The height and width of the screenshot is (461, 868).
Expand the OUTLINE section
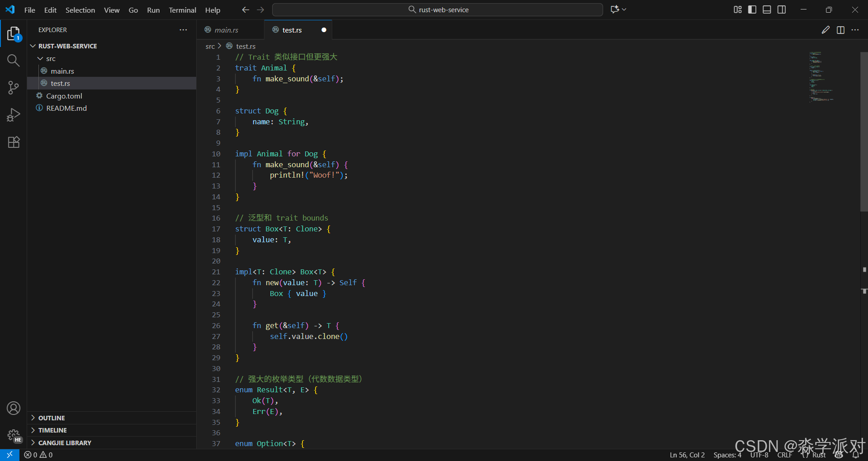(112, 418)
